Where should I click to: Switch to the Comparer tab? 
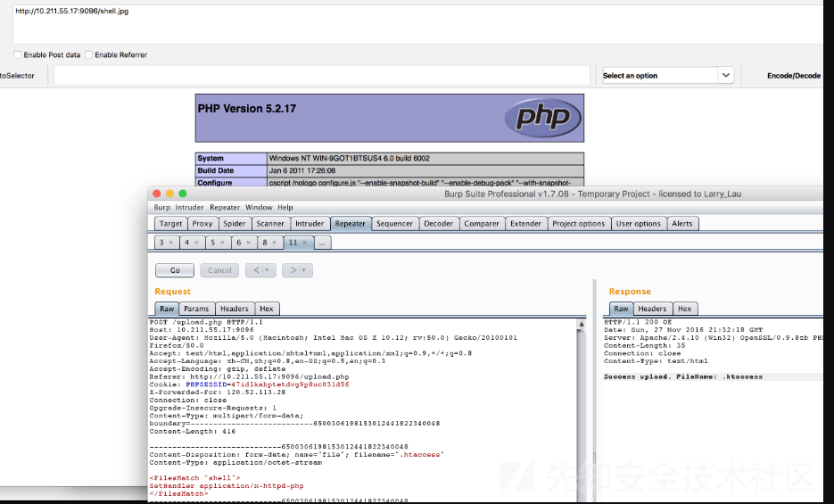click(x=482, y=224)
